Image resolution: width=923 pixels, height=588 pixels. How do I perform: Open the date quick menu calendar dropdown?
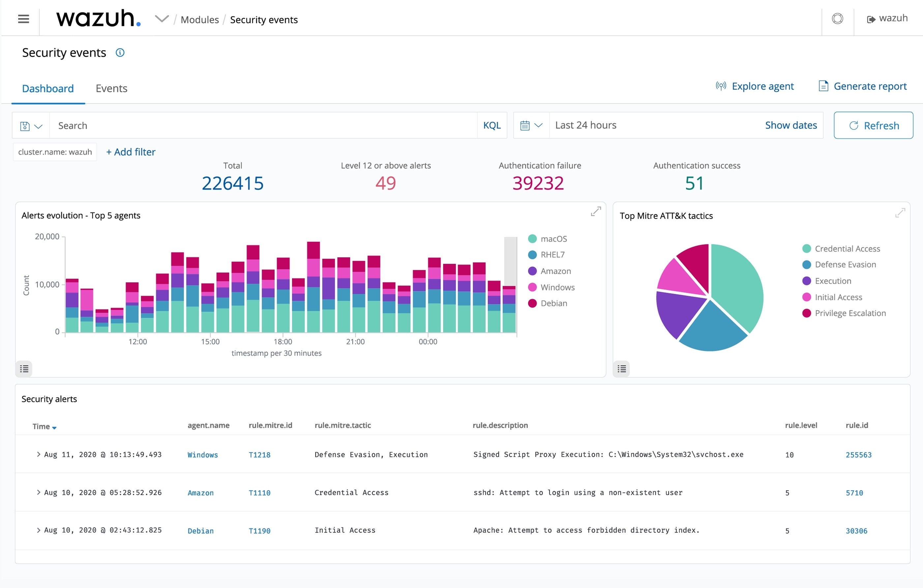531,125
